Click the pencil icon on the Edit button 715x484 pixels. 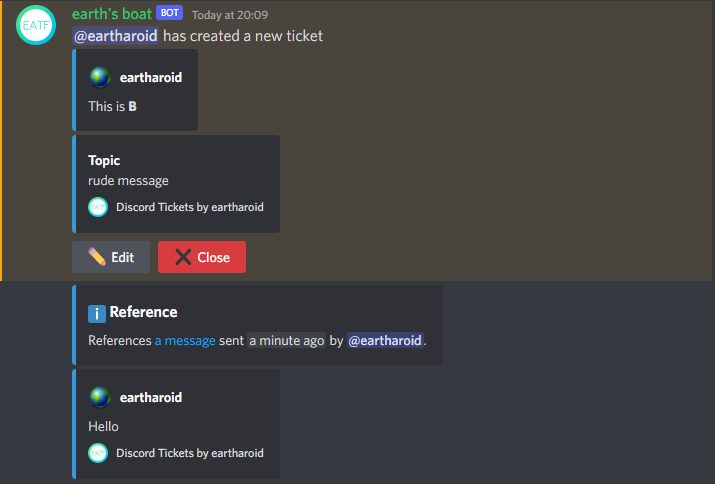pos(97,257)
